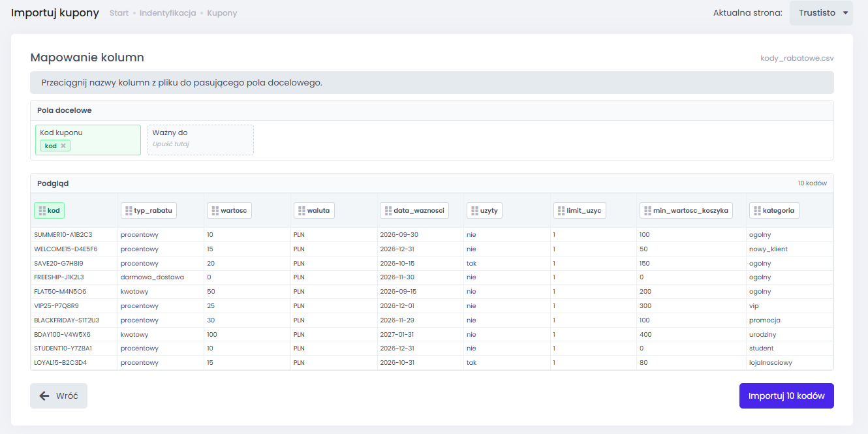The width and height of the screenshot is (868, 434).
Task: Click the Importuj 10 kodów button
Action: 786,395
